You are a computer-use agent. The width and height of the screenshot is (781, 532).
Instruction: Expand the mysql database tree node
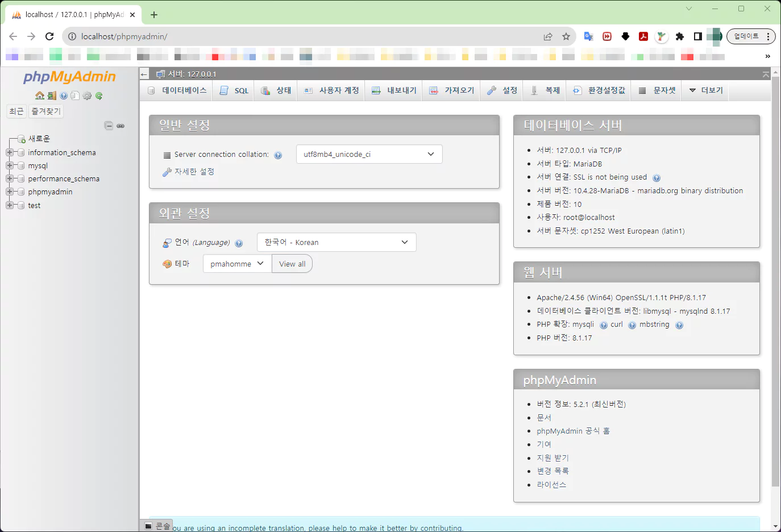click(10, 165)
